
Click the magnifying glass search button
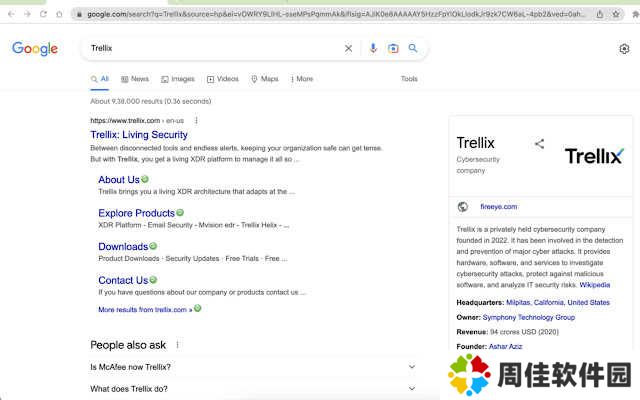tap(413, 48)
